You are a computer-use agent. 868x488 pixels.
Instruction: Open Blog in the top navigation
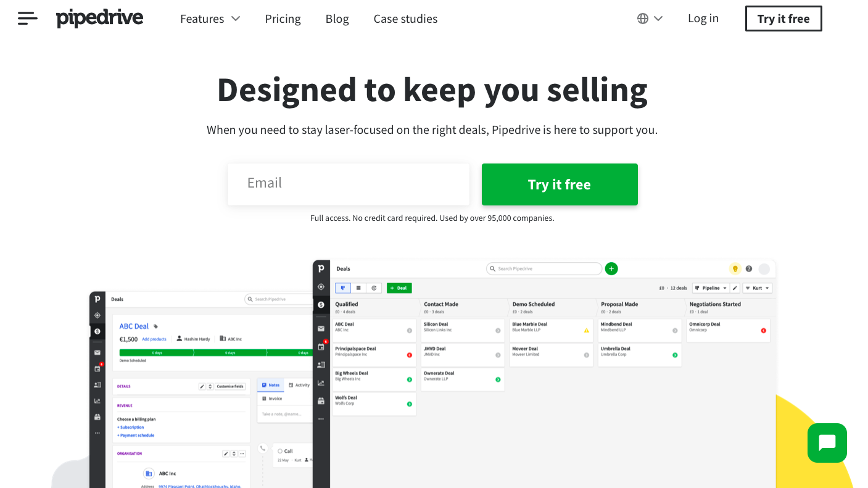(337, 19)
